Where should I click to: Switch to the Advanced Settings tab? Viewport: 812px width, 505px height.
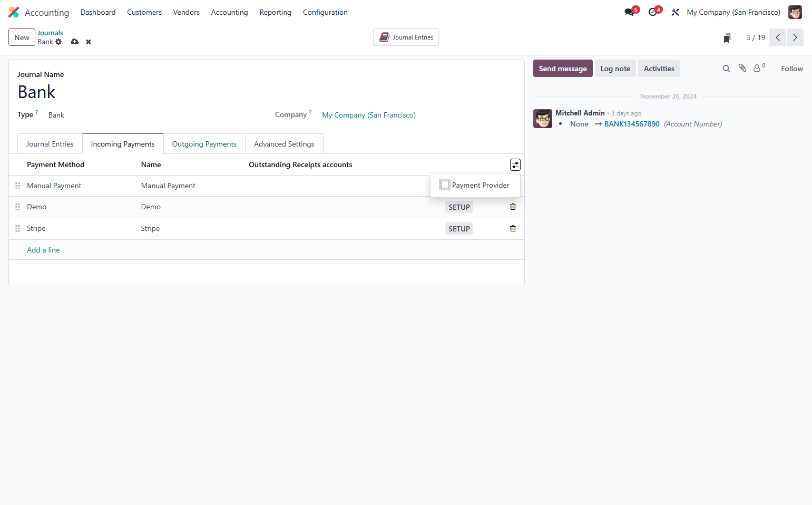[x=284, y=144]
